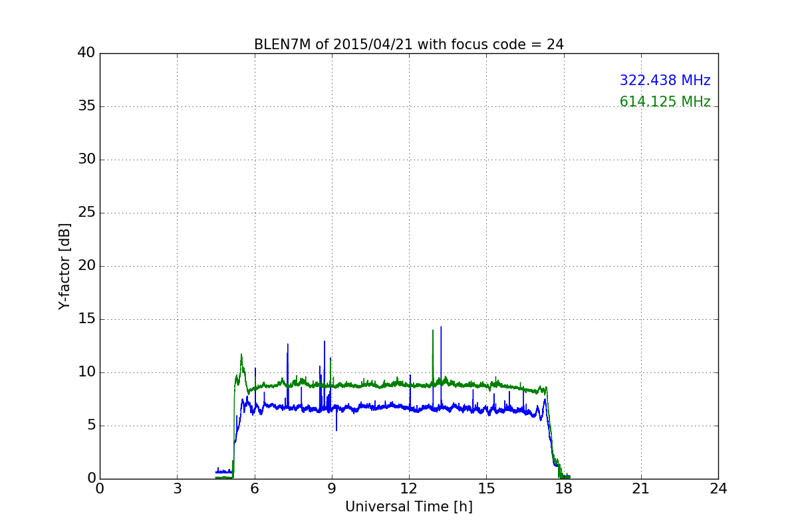
Task: Click the x-axis tick label '18'
Action: click(564, 489)
